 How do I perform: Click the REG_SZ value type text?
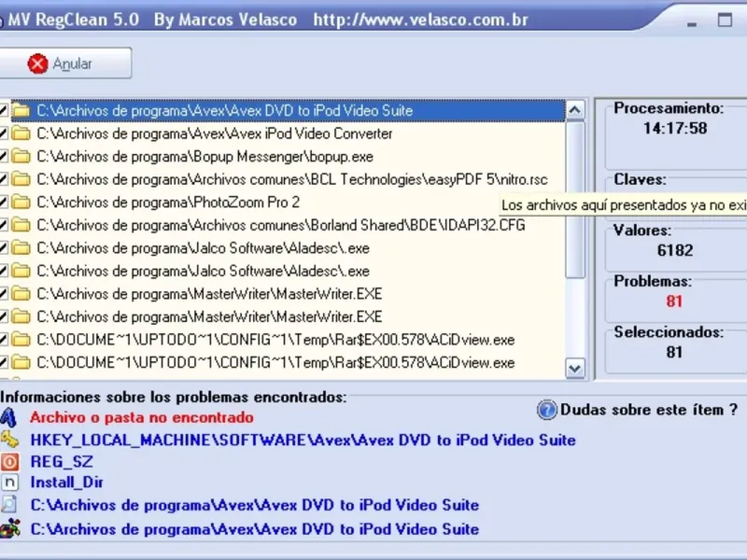point(62,461)
